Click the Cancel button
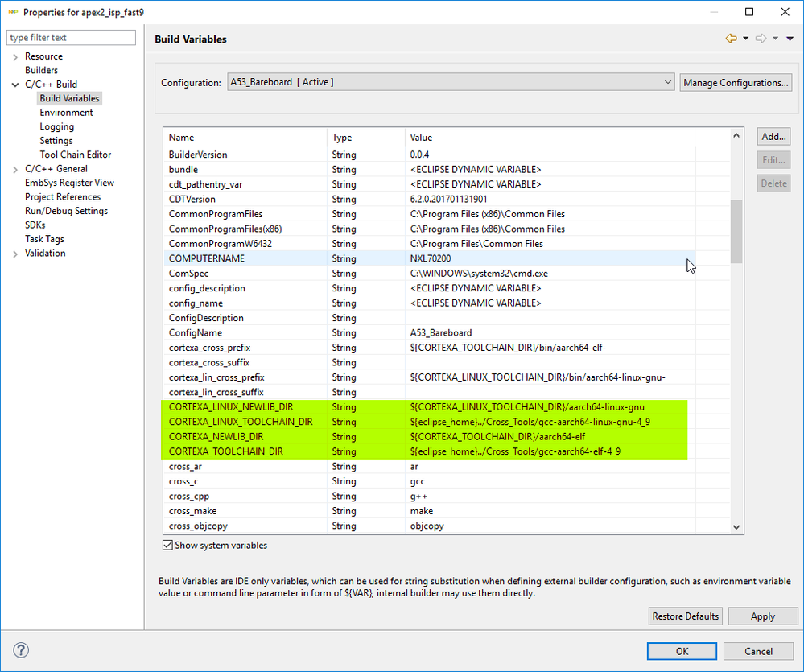Screen dimensions: 804x672 758,651
